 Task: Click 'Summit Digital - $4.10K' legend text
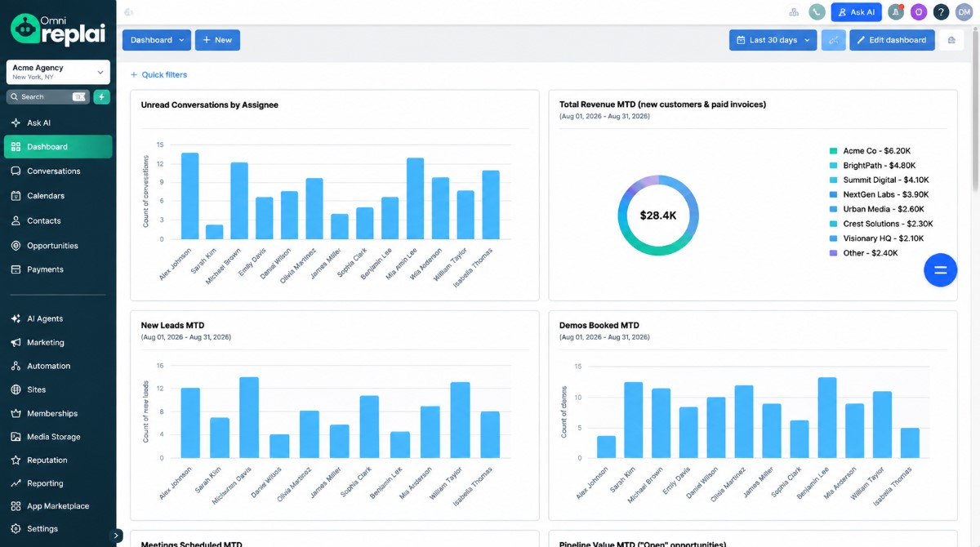886,180
